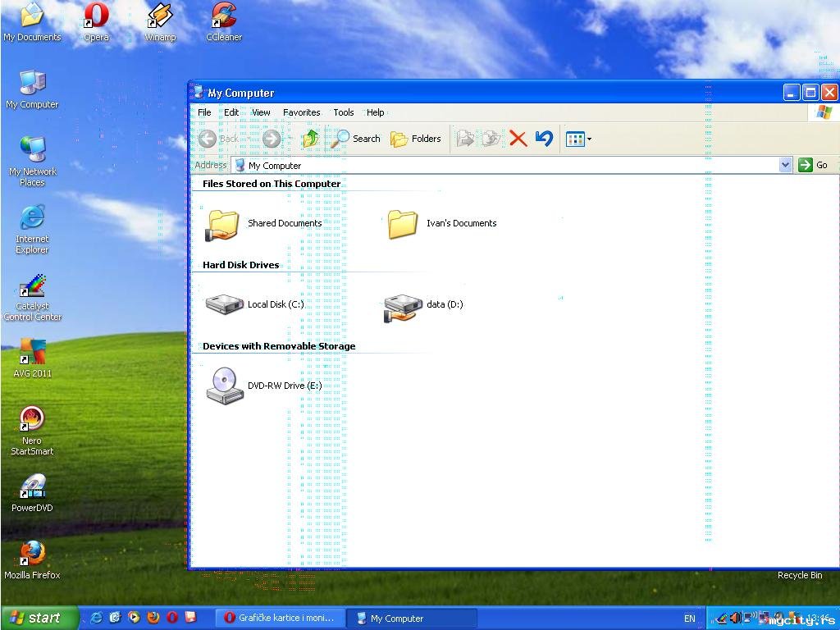
Task: Open the Search toolbar button
Action: click(x=356, y=139)
